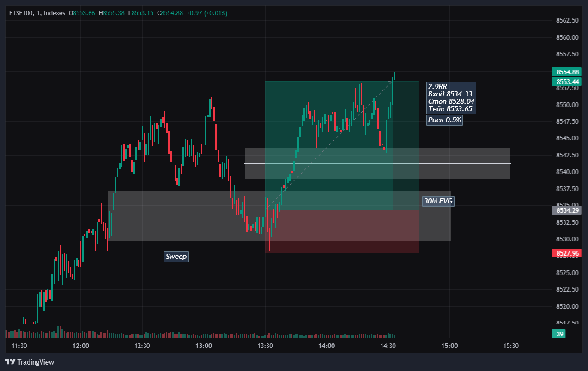Click the 2.9RR trade info box
This screenshot has width=588, height=371.
450,97
